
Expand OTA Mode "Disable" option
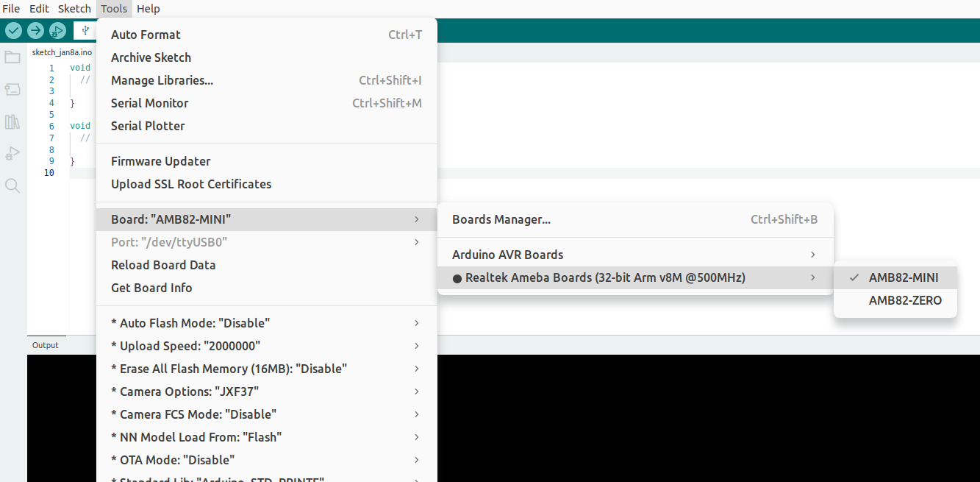click(x=267, y=460)
